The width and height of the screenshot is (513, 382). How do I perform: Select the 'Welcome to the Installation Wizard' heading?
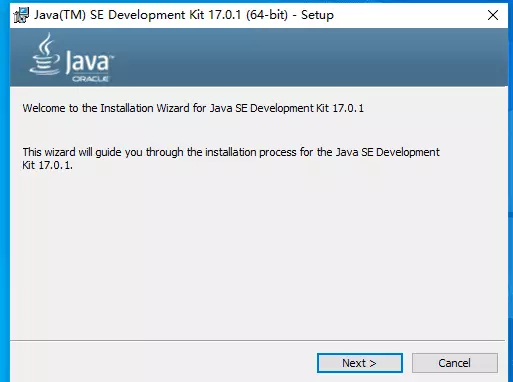[193, 108]
